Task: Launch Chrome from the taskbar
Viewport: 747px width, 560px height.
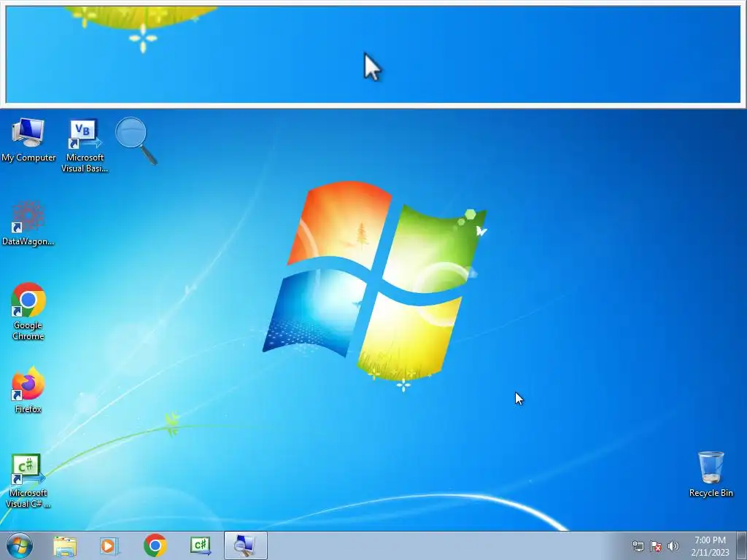Action: tap(155, 545)
